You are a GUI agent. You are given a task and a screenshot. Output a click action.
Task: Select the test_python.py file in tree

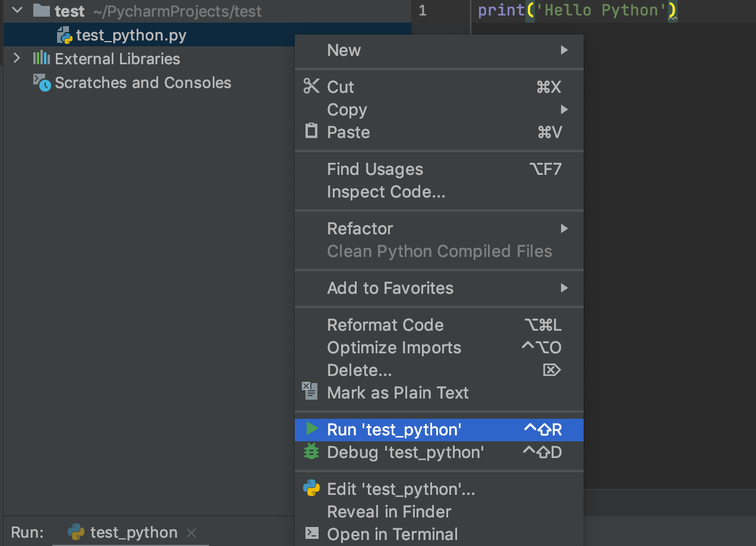[131, 36]
